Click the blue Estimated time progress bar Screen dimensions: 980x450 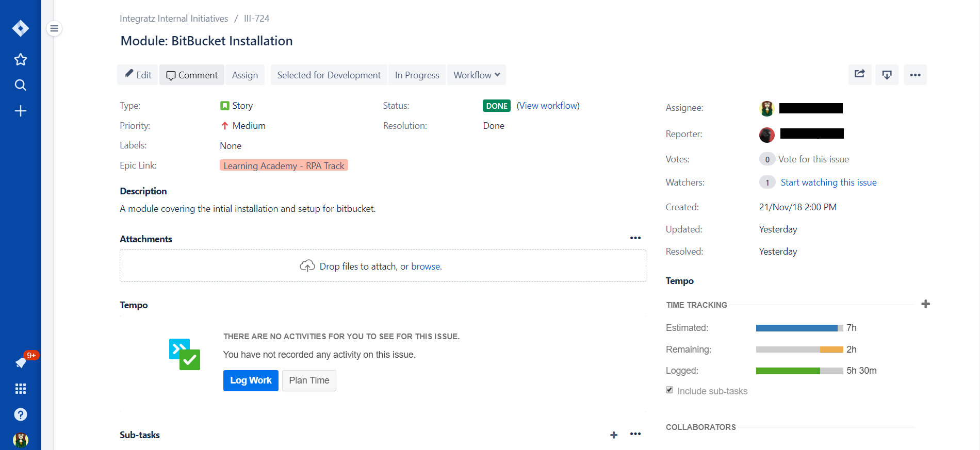796,328
